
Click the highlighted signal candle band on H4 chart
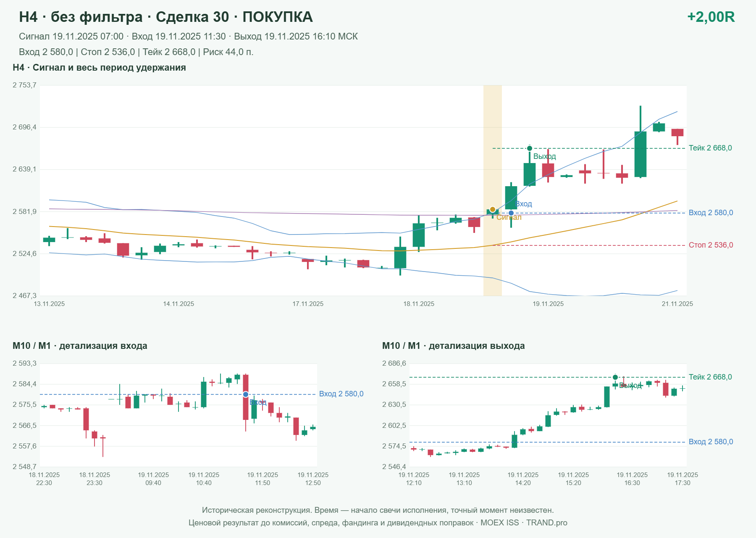pos(493,190)
